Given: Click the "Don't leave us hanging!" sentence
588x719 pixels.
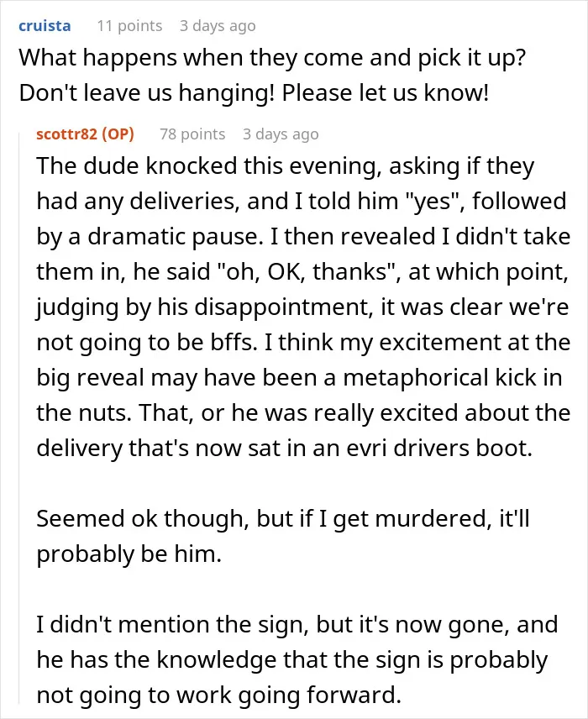Looking at the screenshot, I should point(146,93).
